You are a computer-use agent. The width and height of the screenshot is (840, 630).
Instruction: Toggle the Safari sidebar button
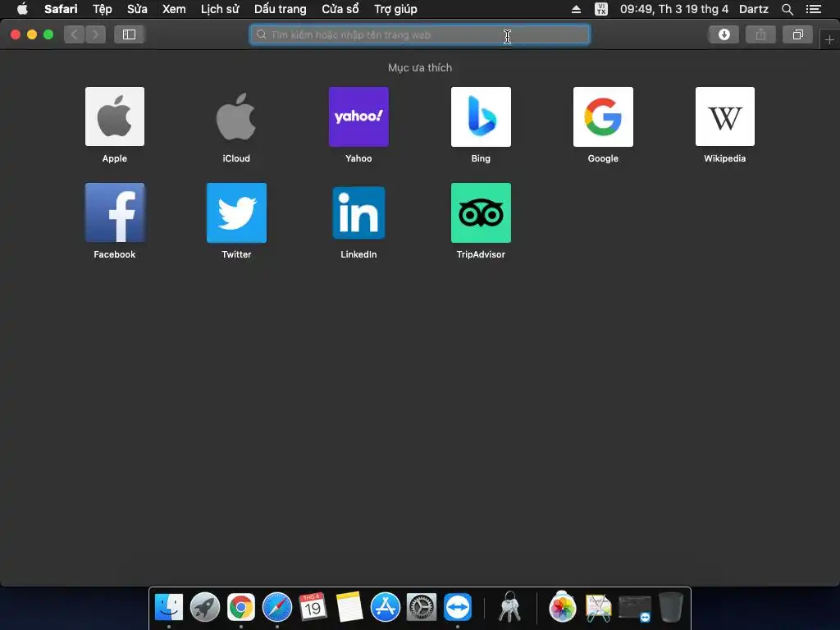pos(129,34)
